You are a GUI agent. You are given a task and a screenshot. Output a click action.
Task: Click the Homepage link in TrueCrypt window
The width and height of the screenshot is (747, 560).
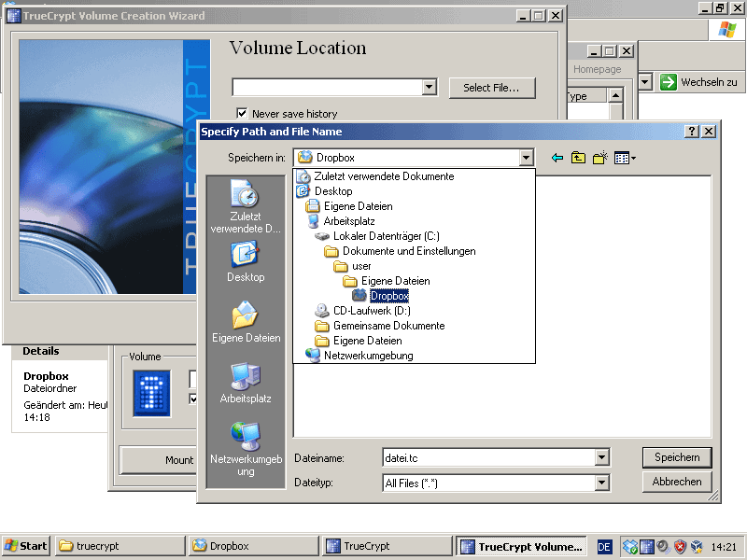597,69
